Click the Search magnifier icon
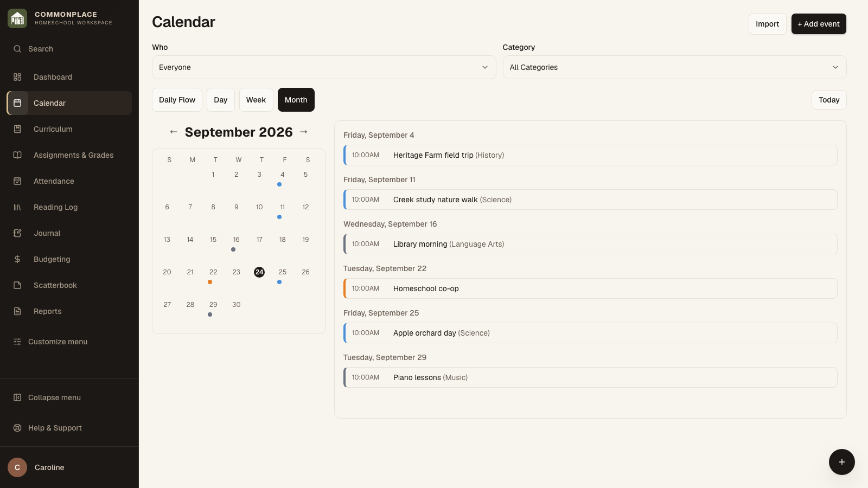This screenshot has height=488, width=868. (17, 49)
